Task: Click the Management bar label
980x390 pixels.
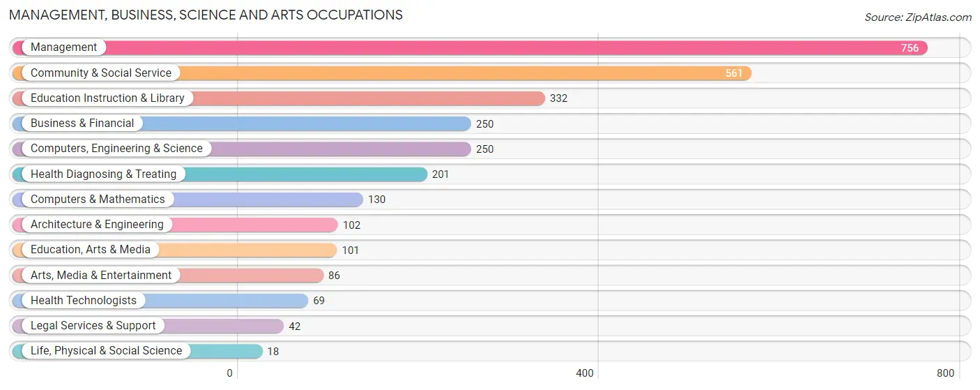Action: pyautogui.click(x=64, y=47)
